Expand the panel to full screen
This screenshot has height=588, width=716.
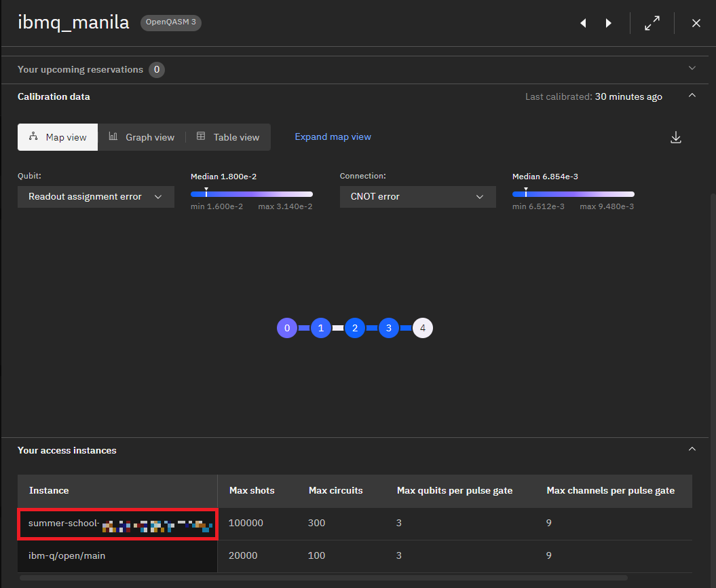click(652, 23)
